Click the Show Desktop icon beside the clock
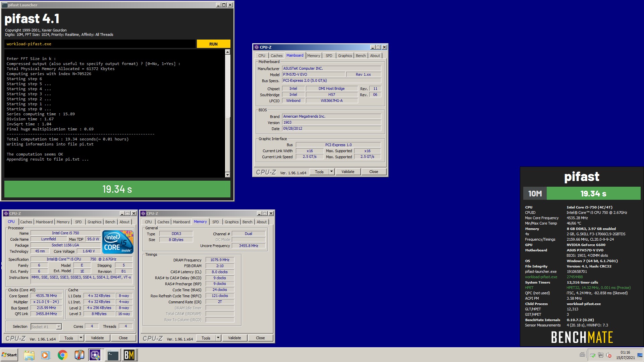The image size is (644, 362). tap(640, 355)
